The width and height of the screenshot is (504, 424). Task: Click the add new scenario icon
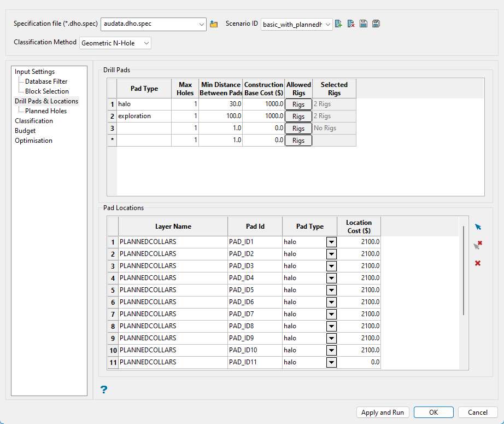339,24
